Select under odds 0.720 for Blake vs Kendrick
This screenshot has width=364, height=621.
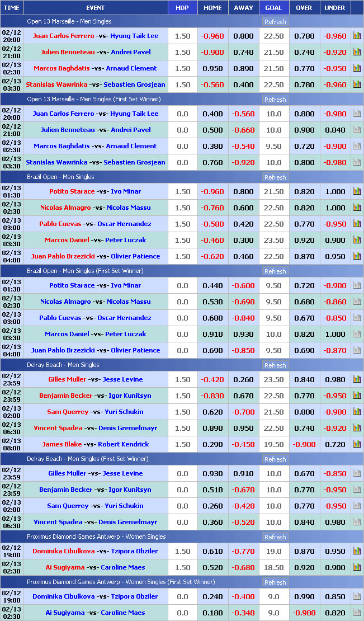(335, 444)
